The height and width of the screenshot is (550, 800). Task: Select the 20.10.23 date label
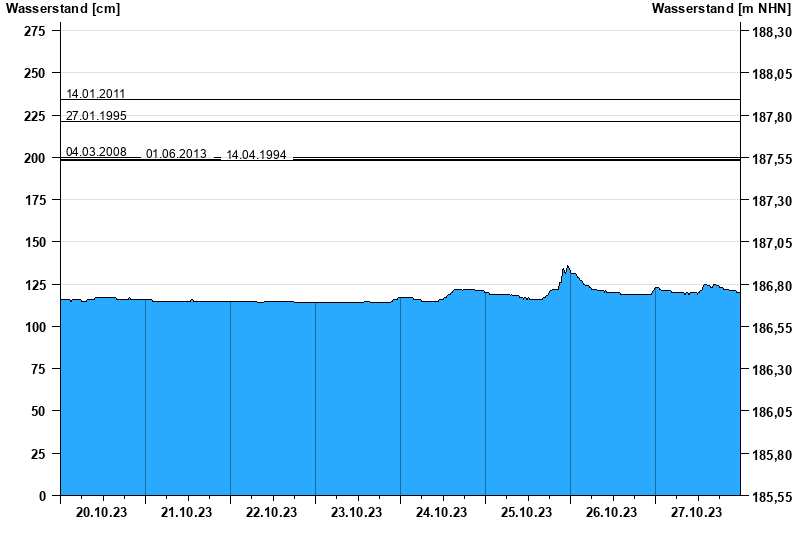(x=102, y=512)
